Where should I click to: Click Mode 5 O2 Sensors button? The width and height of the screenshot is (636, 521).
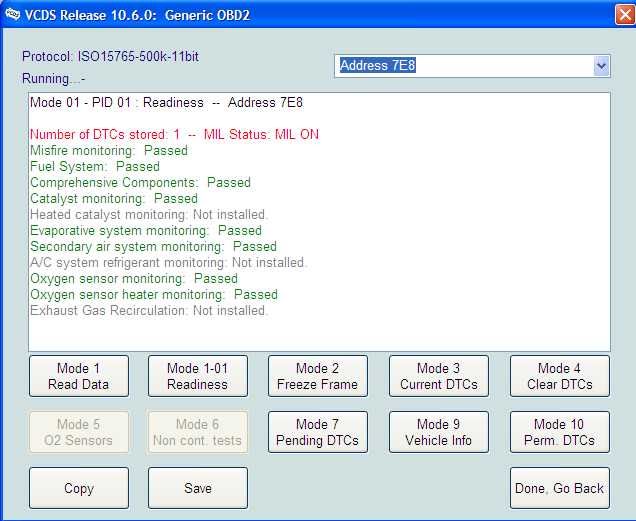click(78, 432)
